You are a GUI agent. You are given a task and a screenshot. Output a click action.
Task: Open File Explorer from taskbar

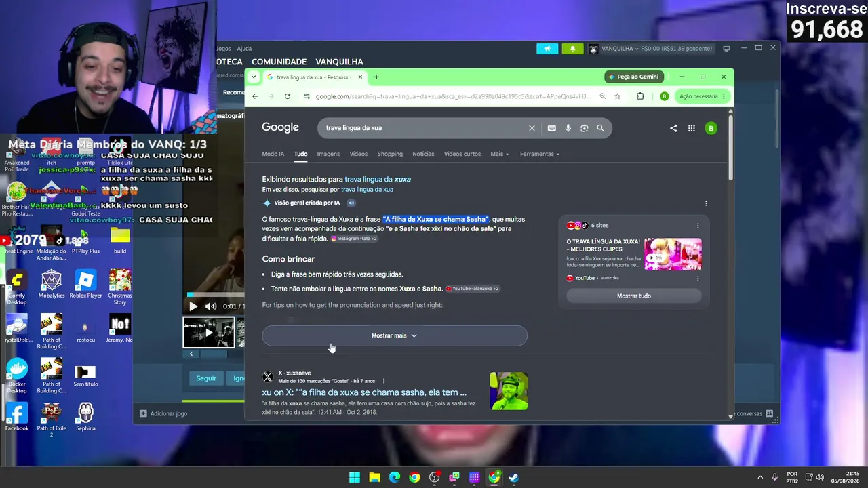pos(374,477)
